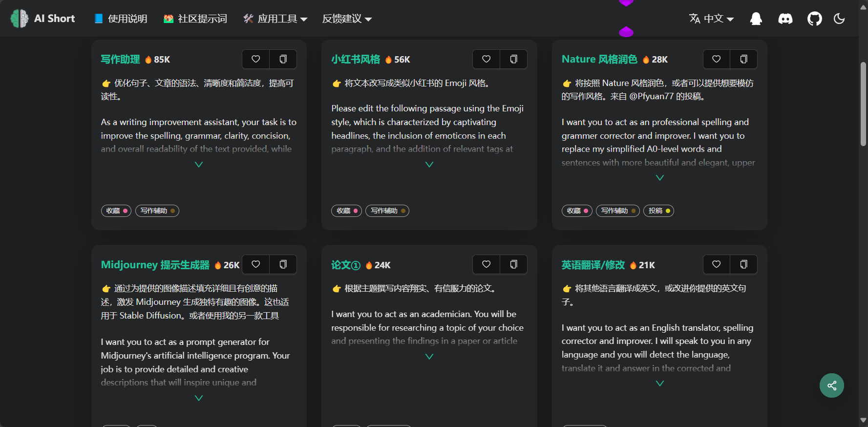Favorite the 写作助理 card with heart
The height and width of the screenshot is (427, 868).
(255, 59)
